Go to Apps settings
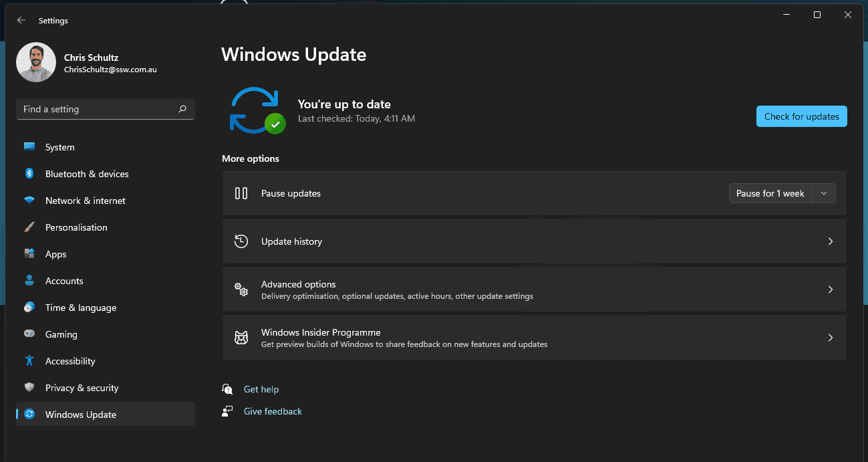 (56, 254)
